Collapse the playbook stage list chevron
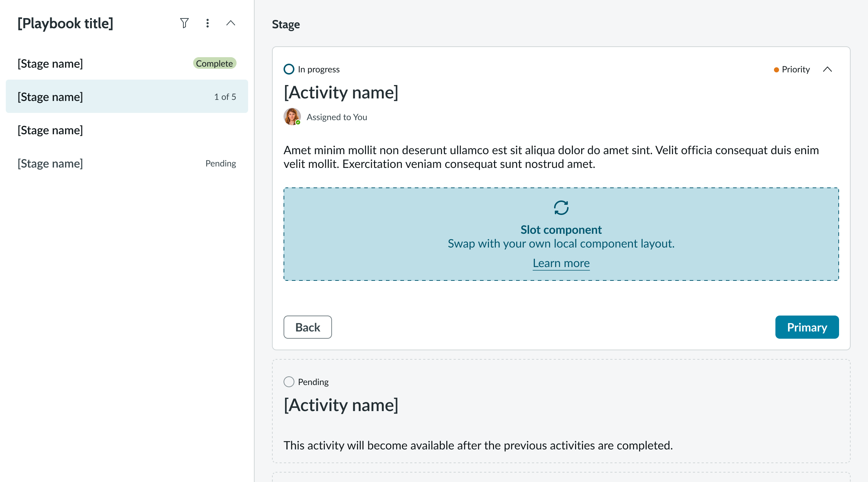Image resolution: width=868 pixels, height=482 pixels. (231, 23)
